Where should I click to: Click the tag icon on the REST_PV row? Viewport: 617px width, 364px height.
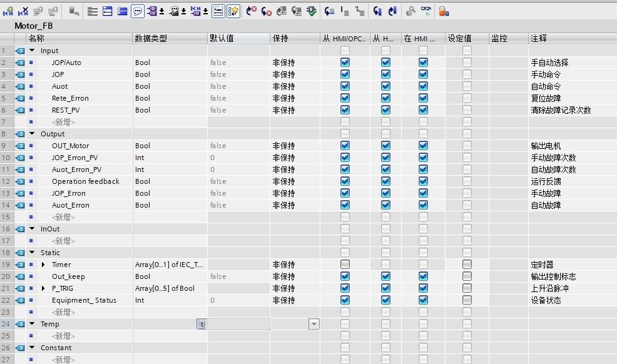coord(19,111)
